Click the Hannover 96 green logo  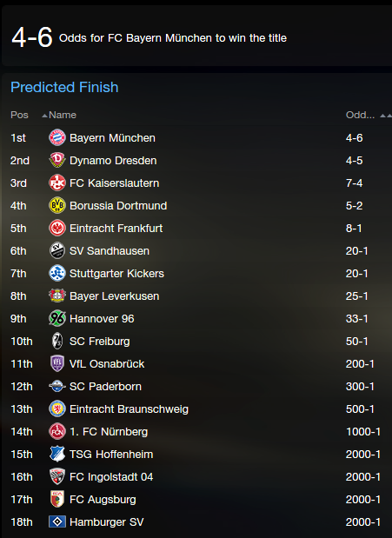57,318
